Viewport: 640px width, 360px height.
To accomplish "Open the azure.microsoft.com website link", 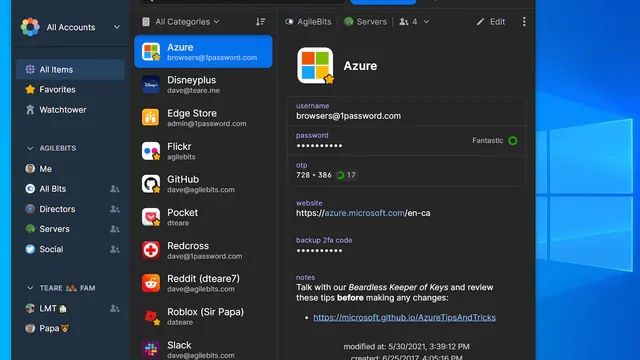I will click(x=363, y=213).
